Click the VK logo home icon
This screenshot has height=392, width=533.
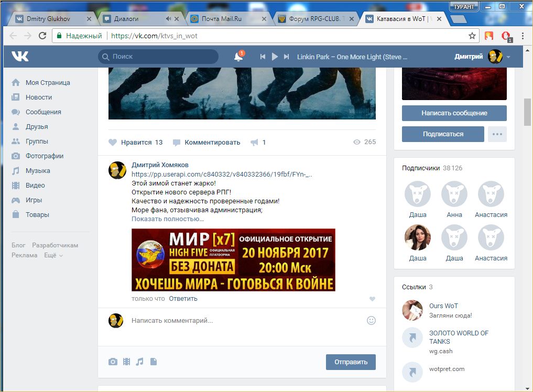coord(20,57)
